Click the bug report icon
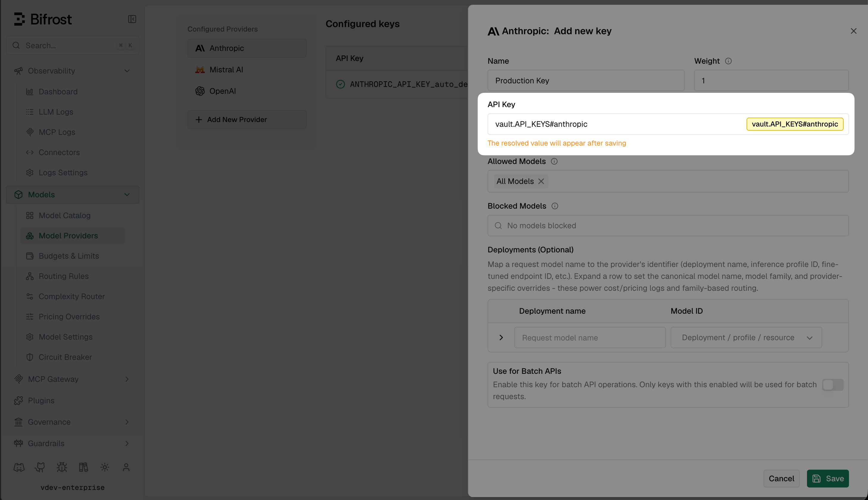 pos(62,467)
